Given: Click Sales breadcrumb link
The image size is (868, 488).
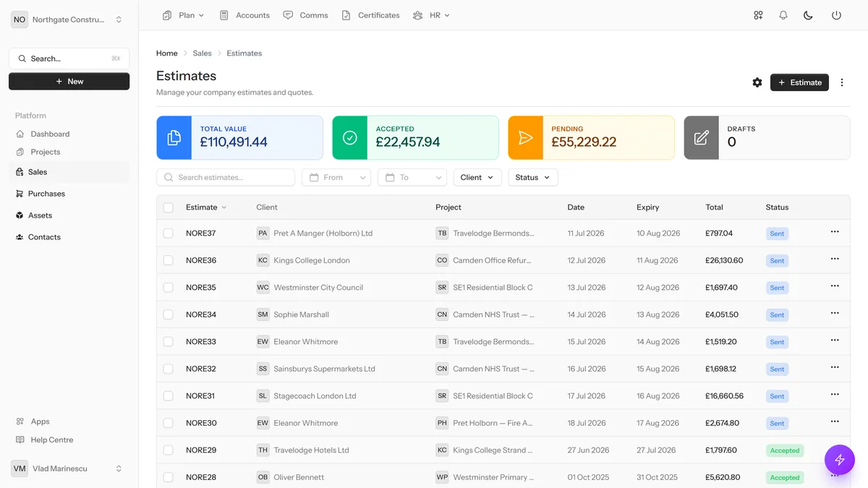Looking at the screenshot, I should [202, 53].
